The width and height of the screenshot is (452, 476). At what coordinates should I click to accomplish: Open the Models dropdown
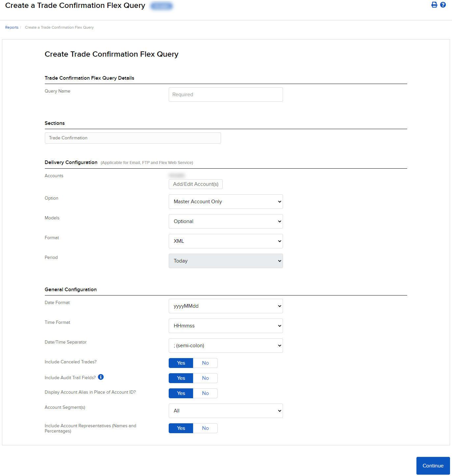coord(225,221)
